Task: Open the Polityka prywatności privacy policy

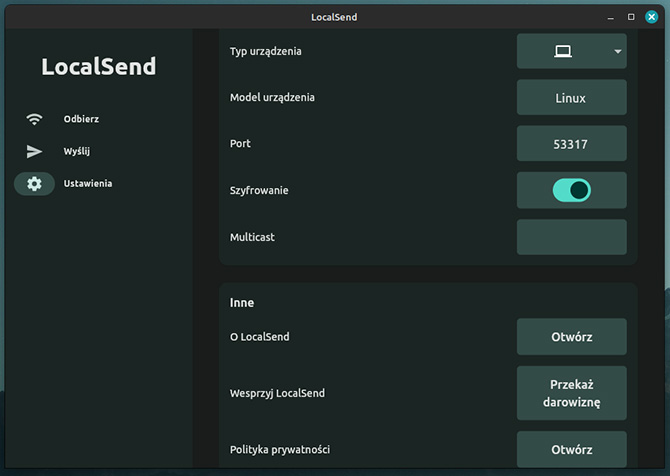Action: pyautogui.click(x=572, y=450)
